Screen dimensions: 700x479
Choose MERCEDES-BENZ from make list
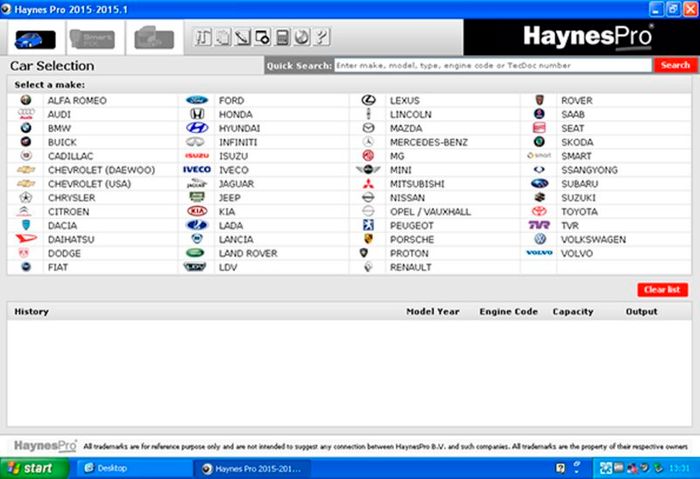coord(429,142)
